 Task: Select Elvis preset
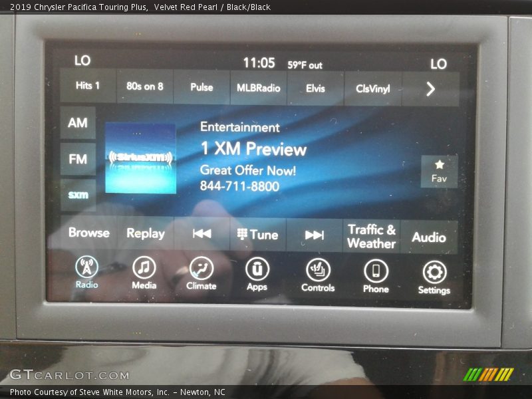[x=315, y=88]
